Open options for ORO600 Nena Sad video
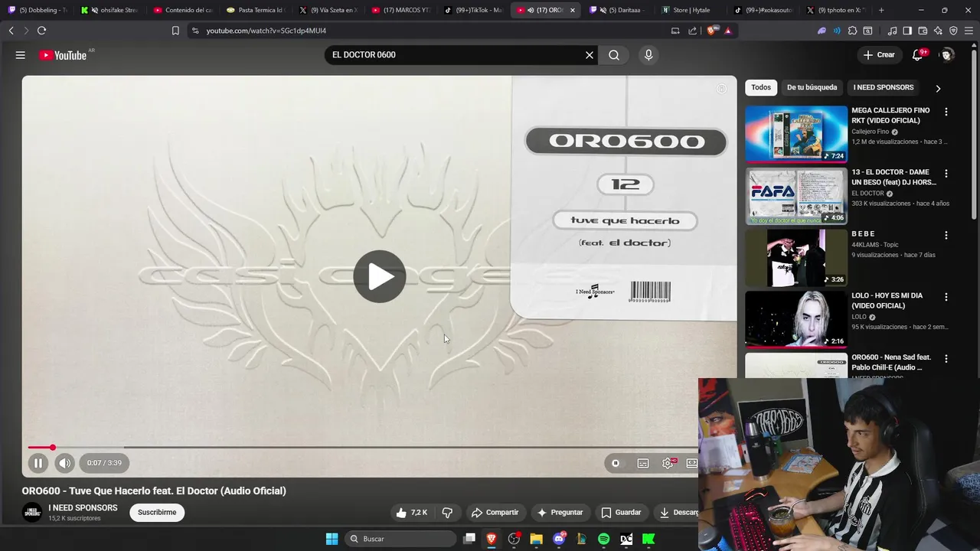This screenshot has width=980, height=551. pyautogui.click(x=946, y=359)
